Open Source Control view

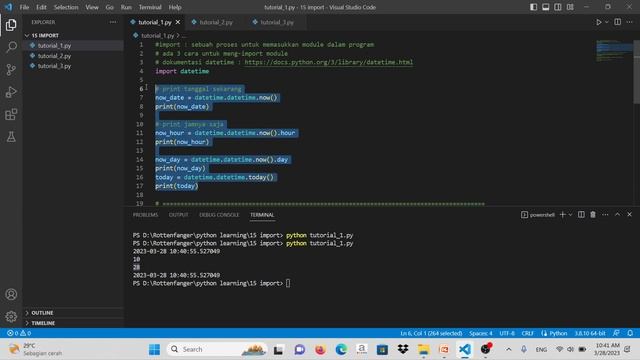pos(11,69)
